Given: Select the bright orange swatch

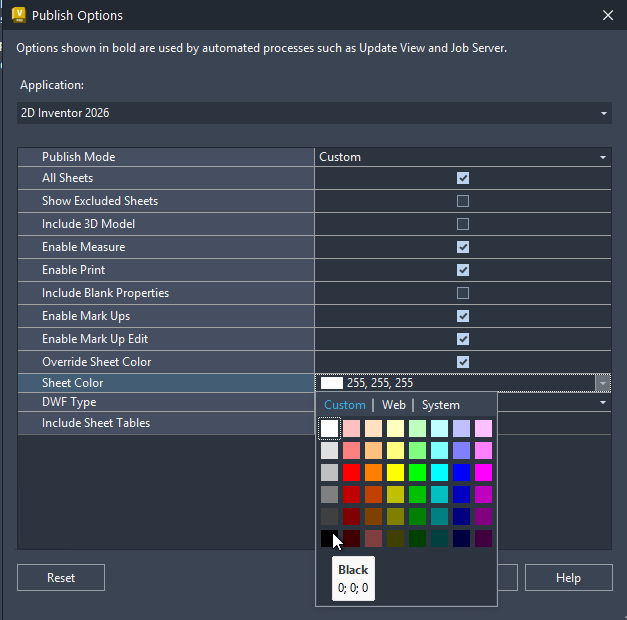Looking at the screenshot, I should click(373, 472).
